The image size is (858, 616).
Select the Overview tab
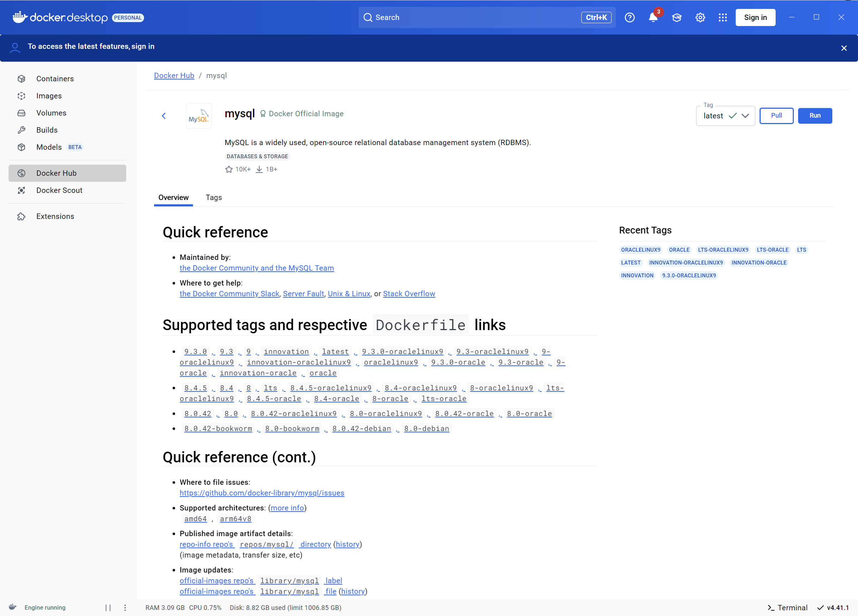tap(173, 197)
